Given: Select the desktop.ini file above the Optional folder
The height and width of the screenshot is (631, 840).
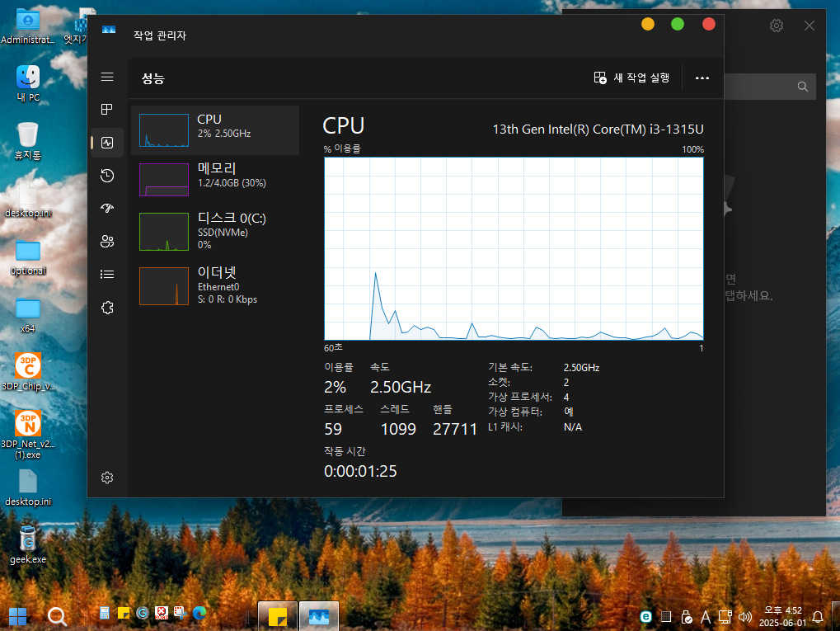Looking at the screenshot, I should 28,199.
